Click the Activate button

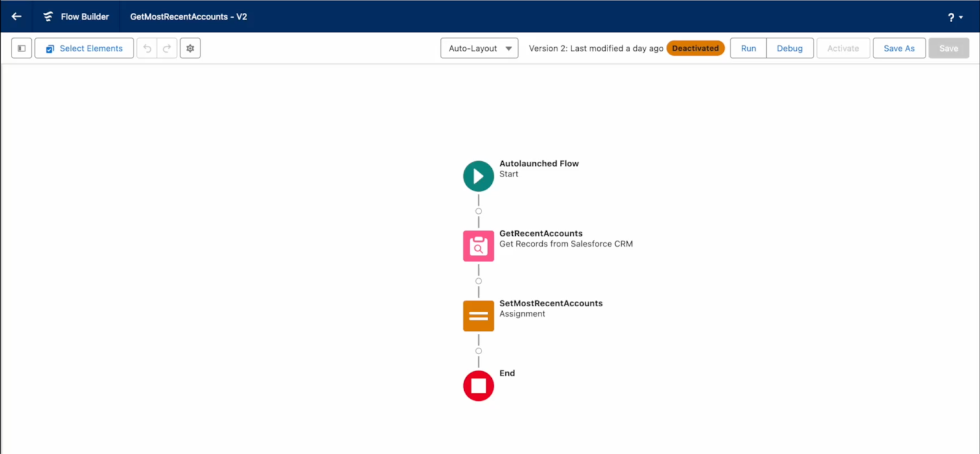tap(843, 48)
